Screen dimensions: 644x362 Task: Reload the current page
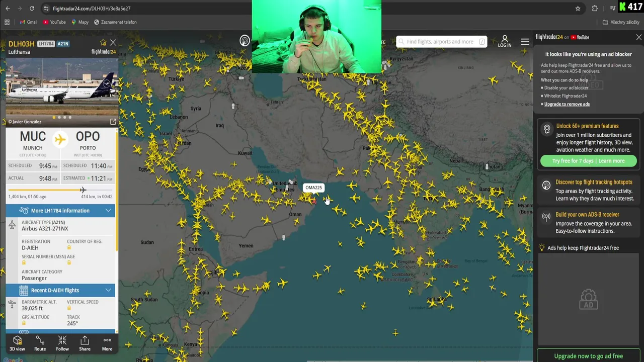[x=32, y=9]
